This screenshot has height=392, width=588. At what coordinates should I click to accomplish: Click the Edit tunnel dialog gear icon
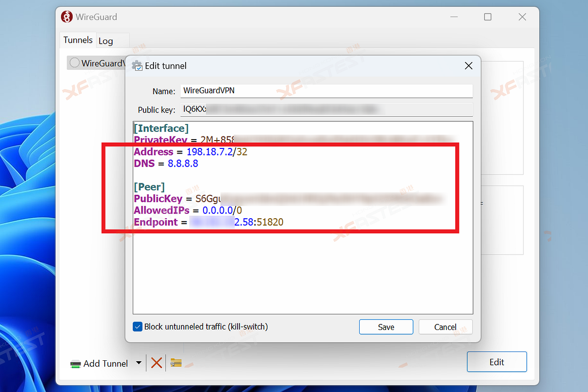point(137,66)
